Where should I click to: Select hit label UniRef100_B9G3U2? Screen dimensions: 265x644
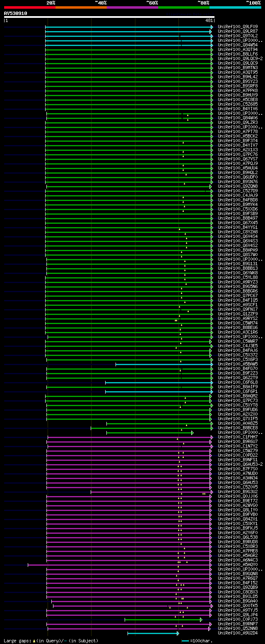(238, 491)
